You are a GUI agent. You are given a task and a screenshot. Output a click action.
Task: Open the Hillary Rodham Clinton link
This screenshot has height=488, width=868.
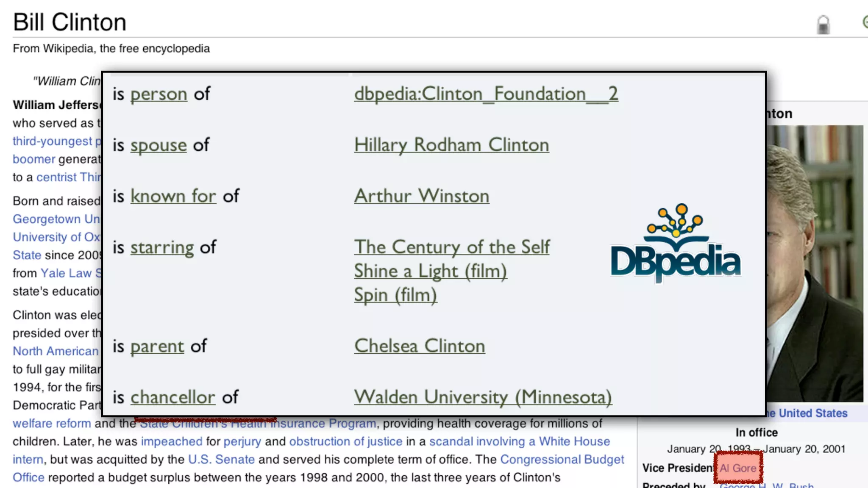pos(451,145)
